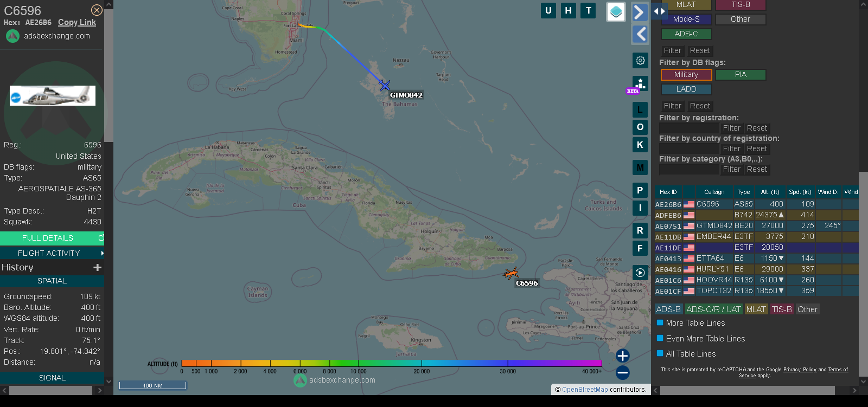Select the GTMO842 aircraft icon on map
This screenshot has width=868, height=407.
click(385, 85)
